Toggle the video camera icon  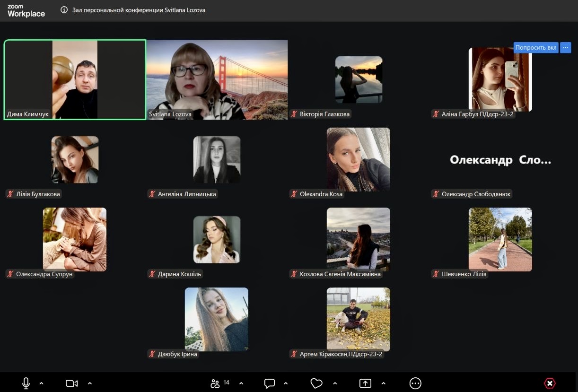[x=71, y=383]
